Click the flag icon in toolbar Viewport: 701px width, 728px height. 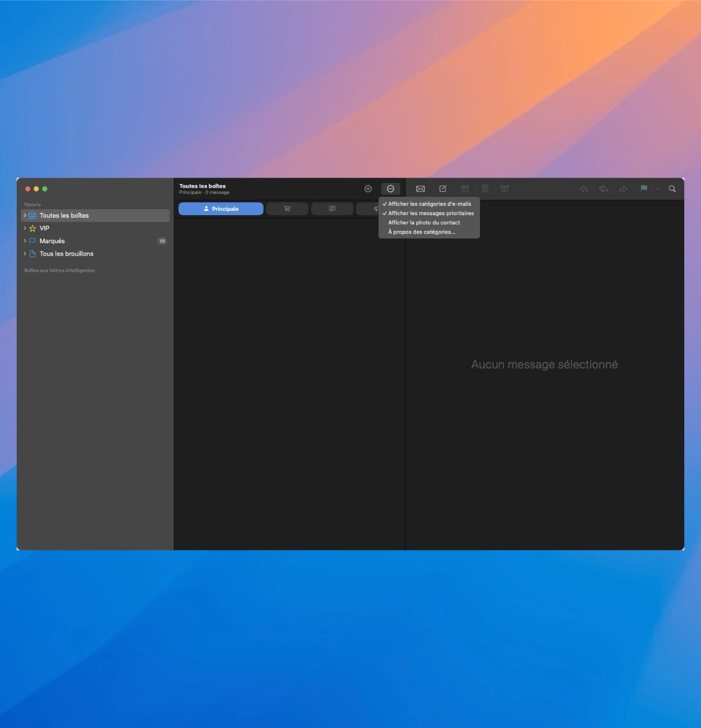[643, 189]
